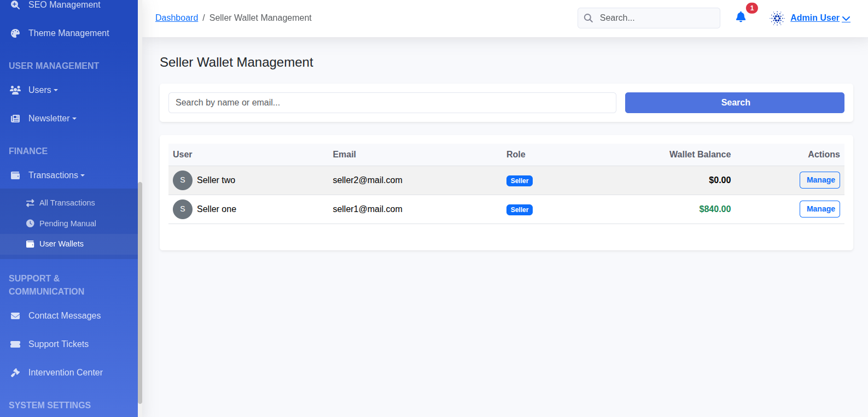Open notifications via the bell icon

coord(741,17)
